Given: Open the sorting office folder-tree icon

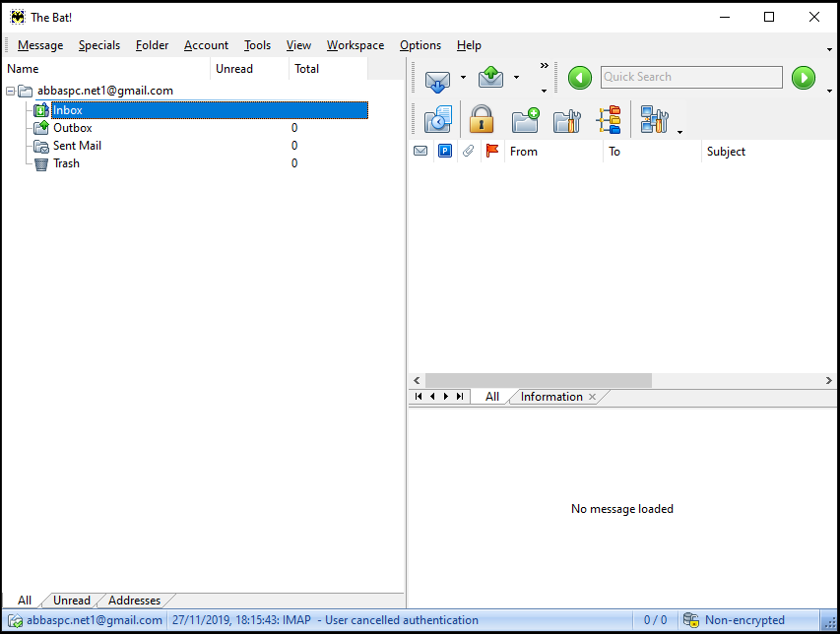Looking at the screenshot, I should pos(610,119).
